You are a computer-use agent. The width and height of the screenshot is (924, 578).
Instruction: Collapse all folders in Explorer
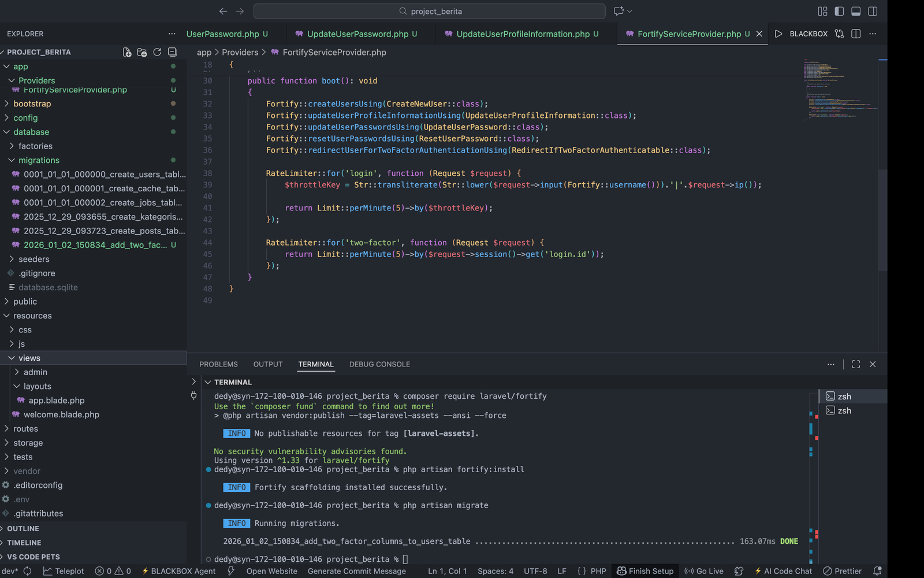point(172,52)
